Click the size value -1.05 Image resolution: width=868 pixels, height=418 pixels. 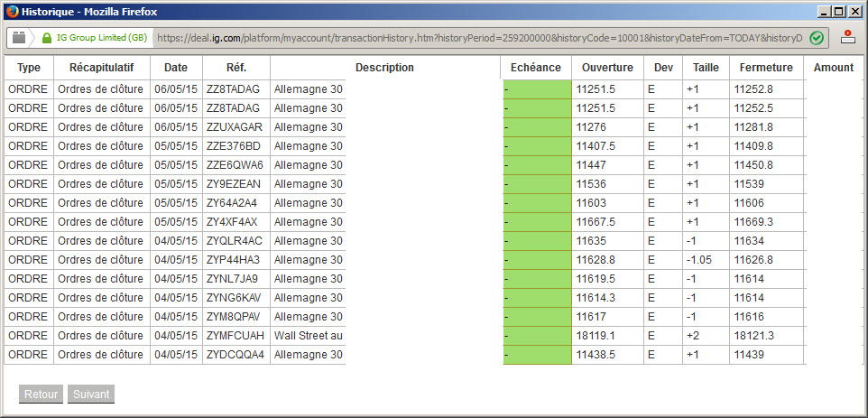click(698, 260)
